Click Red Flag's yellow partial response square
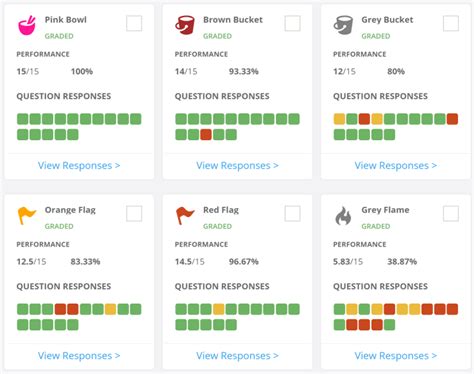The width and height of the screenshot is (474, 374). coord(219,309)
